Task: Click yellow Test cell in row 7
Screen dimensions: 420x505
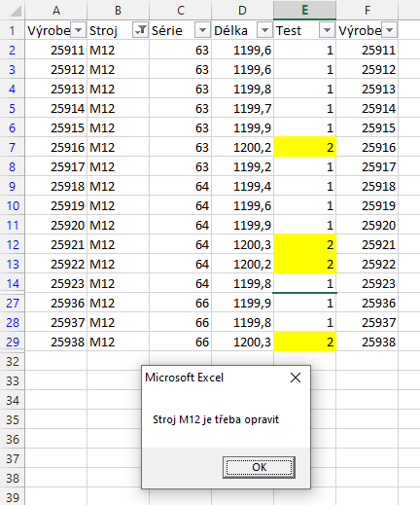Action: pyautogui.click(x=304, y=147)
